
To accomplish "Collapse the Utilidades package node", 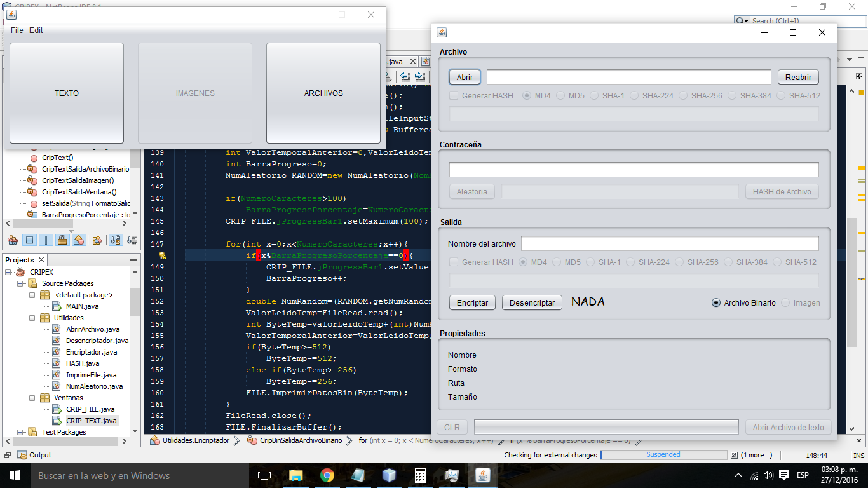I will 32,318.
